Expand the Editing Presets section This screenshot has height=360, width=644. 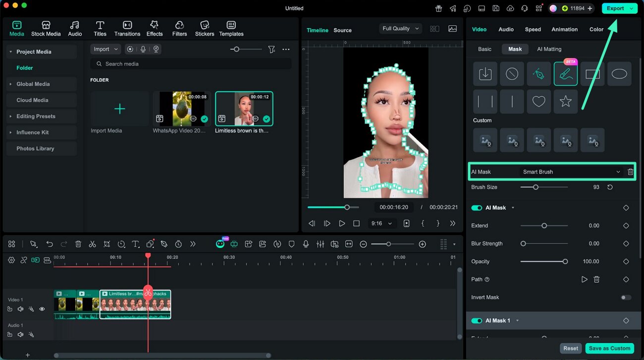click(10, 117)
